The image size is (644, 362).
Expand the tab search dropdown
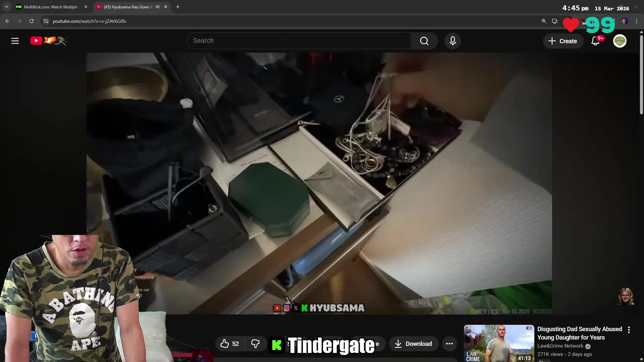(7, 7)
